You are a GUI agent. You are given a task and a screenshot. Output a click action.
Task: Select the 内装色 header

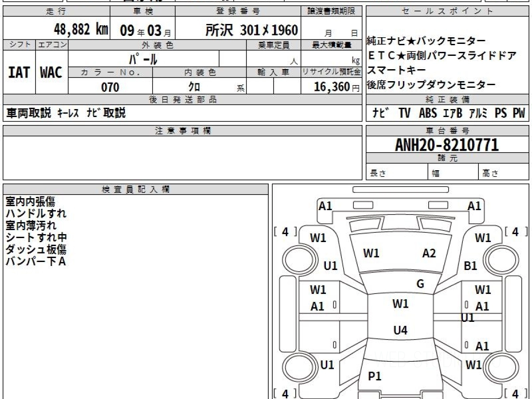tap(199, 72)
